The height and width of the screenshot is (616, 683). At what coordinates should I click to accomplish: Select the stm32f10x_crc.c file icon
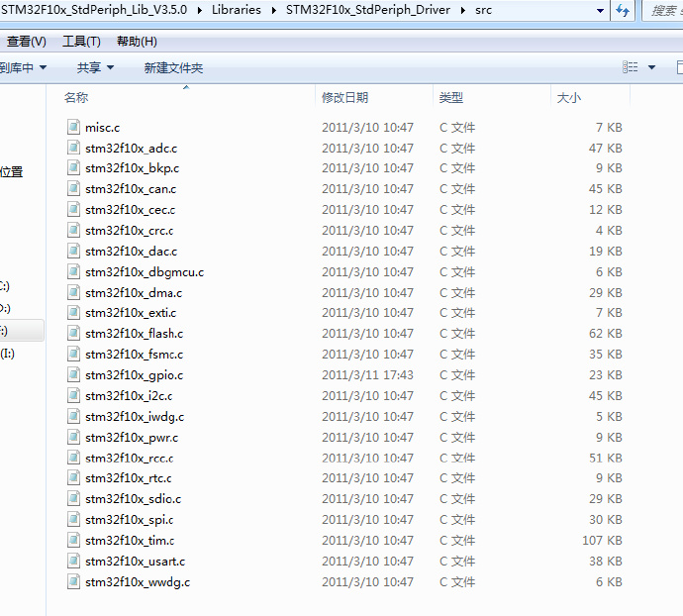73,230
